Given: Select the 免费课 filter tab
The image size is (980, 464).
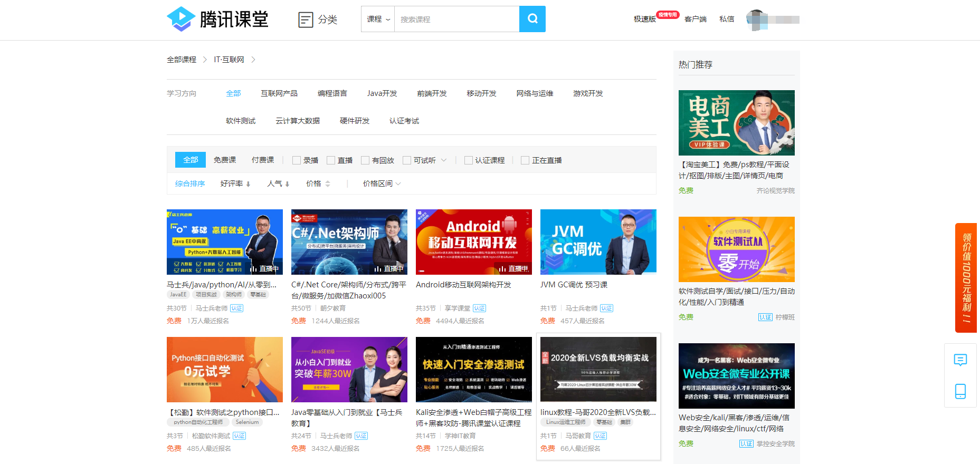Looking at the screenshot, I should click(225, 160).
